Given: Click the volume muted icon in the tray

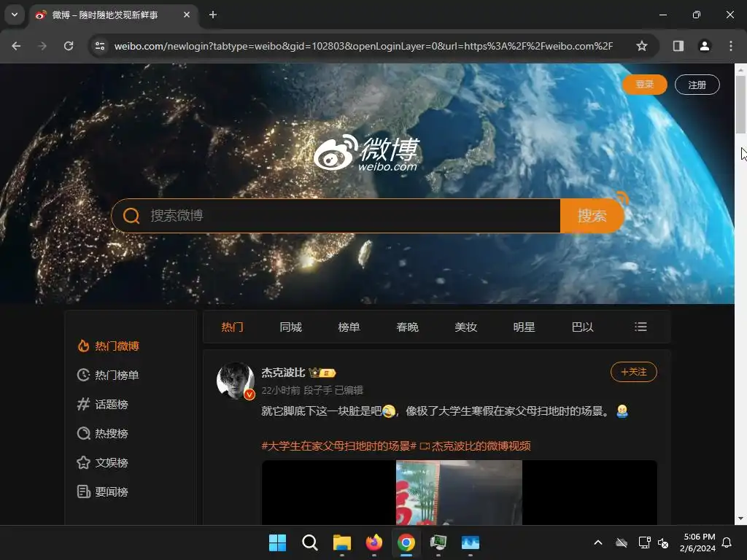Looking at the screenshot, I should coord(662,542).
